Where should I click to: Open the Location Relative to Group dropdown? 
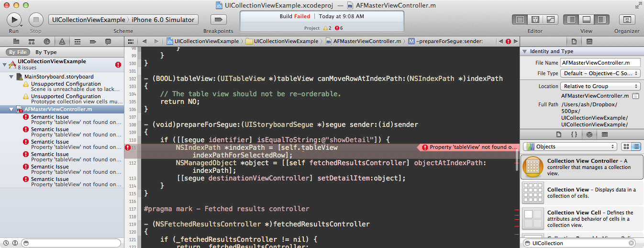point(600,86)
